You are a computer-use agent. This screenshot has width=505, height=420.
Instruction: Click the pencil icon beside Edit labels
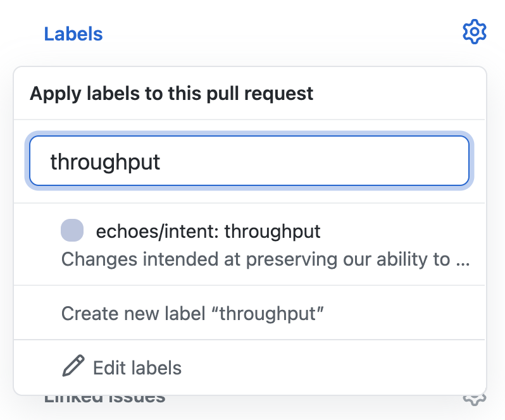pyautogui.click(x=73, y=366)
